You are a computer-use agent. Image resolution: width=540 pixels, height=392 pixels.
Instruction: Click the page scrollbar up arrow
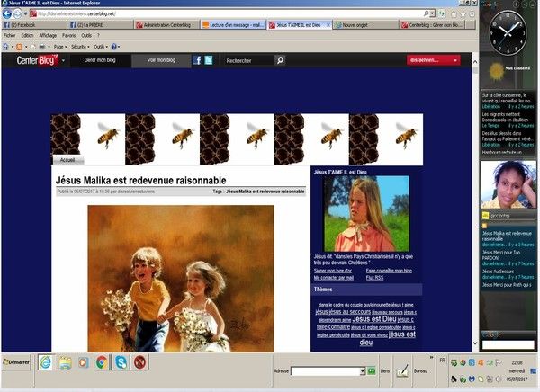475,62
